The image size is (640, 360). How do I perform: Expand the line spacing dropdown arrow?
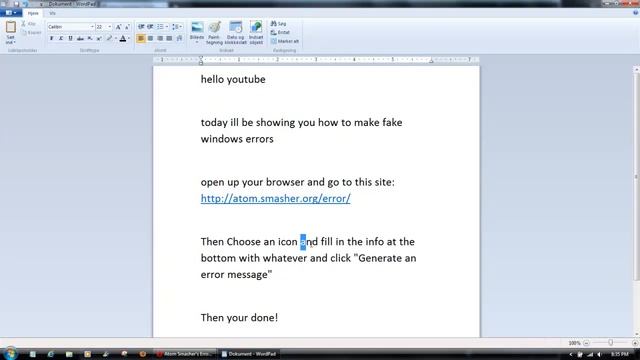[180, 27]
